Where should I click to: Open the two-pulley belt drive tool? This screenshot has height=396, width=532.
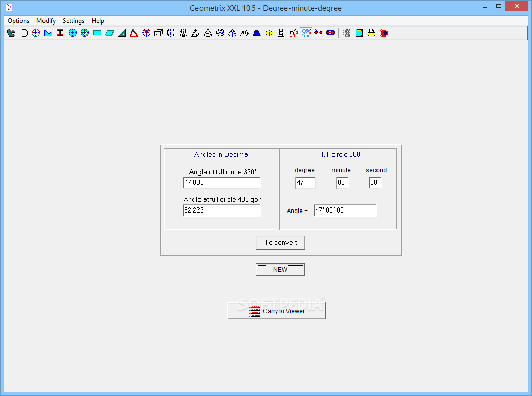click(330, 33)
